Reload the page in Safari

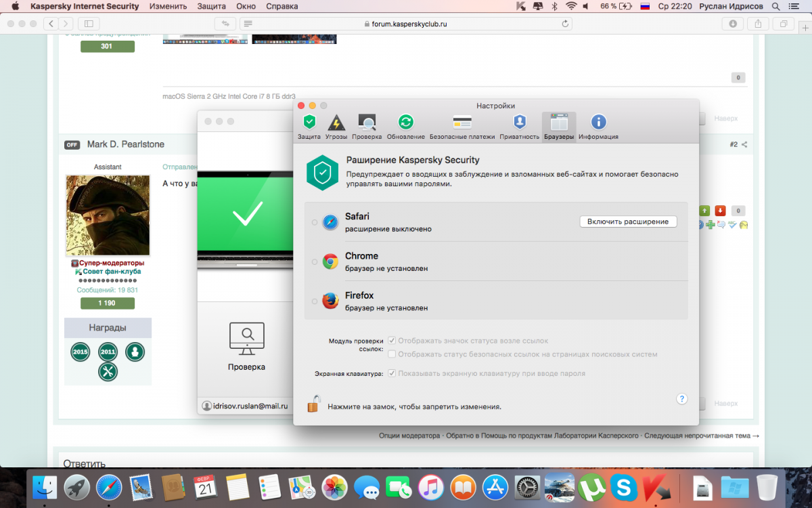point(565,24)
